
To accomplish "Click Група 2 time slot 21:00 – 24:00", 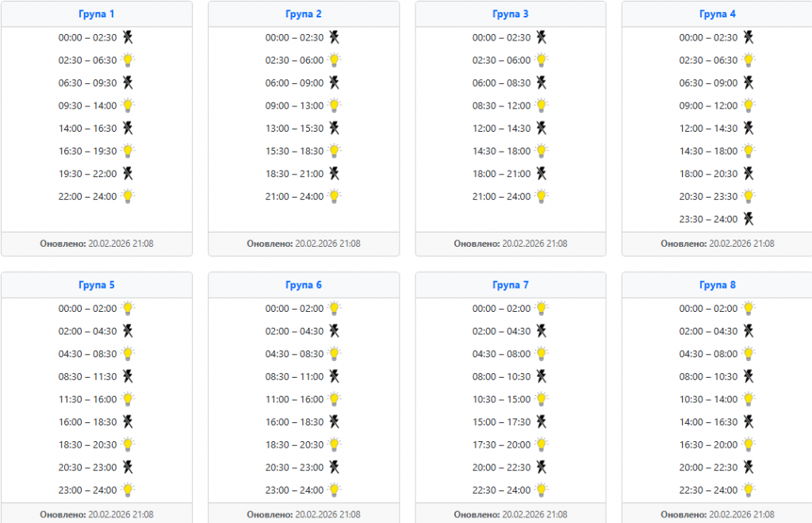I will (294, 197).
